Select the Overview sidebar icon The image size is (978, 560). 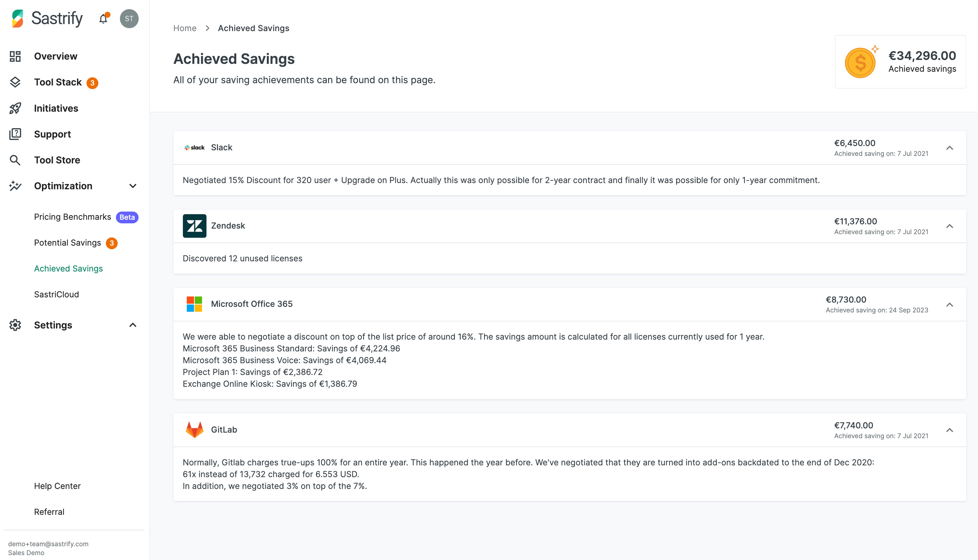click(15, 56)
